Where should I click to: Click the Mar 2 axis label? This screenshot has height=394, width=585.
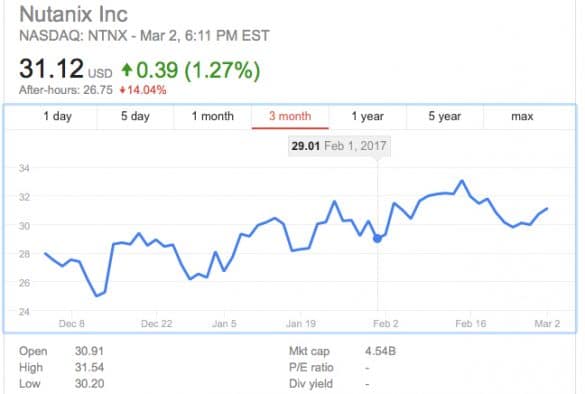click(x=547, y=323)
